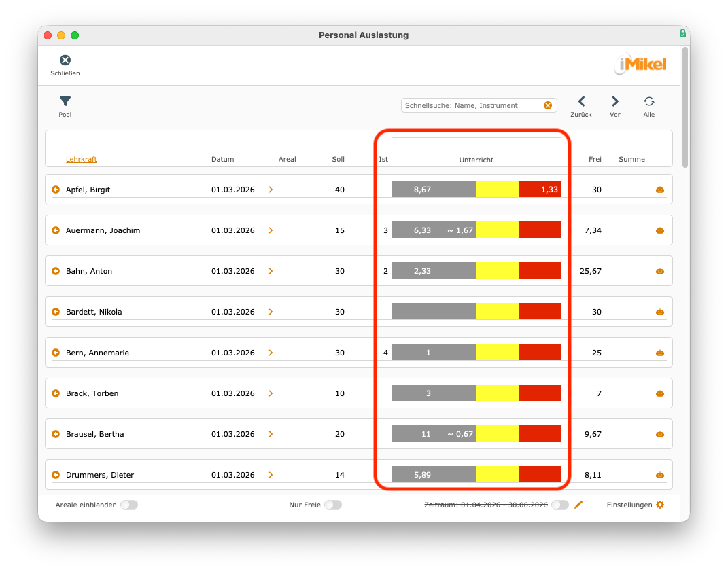This screenshot has width=728, height=572.
Task: Expand Areal chevron for Bern, Annemarie
Action: 271,353
